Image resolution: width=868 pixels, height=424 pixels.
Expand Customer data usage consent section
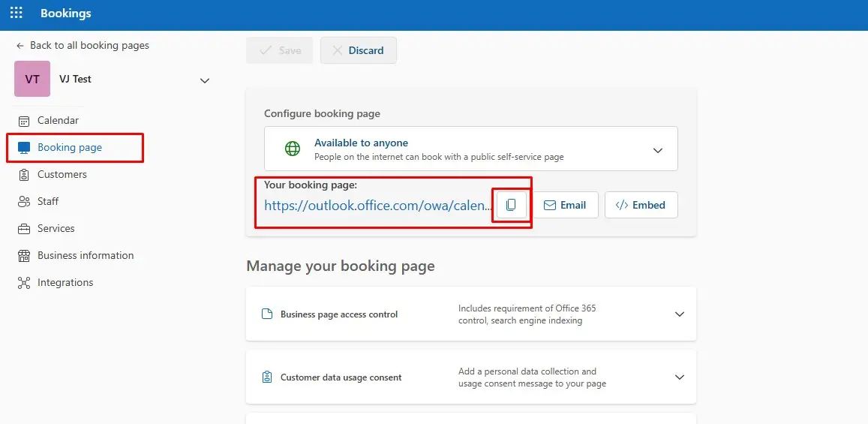[x=679, y=377]
